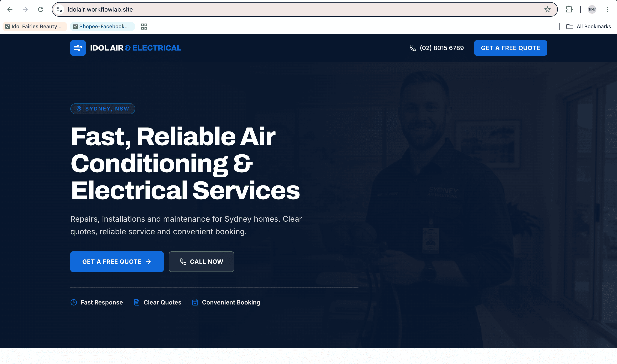Click the hero Get a Free Quote button
Screen dimensions: 617x364
117,261
